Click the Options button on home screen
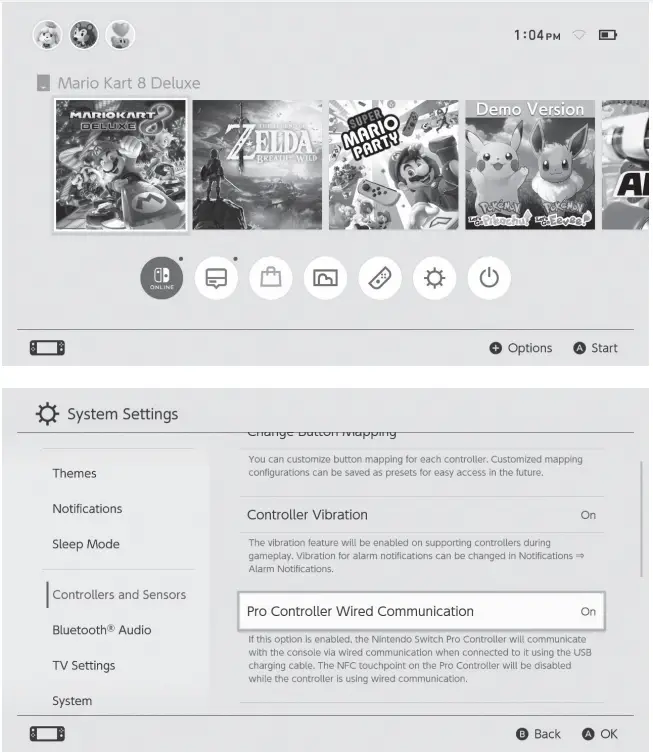The image size is (653, 753). pyautogui.click(x=520, y=348)
